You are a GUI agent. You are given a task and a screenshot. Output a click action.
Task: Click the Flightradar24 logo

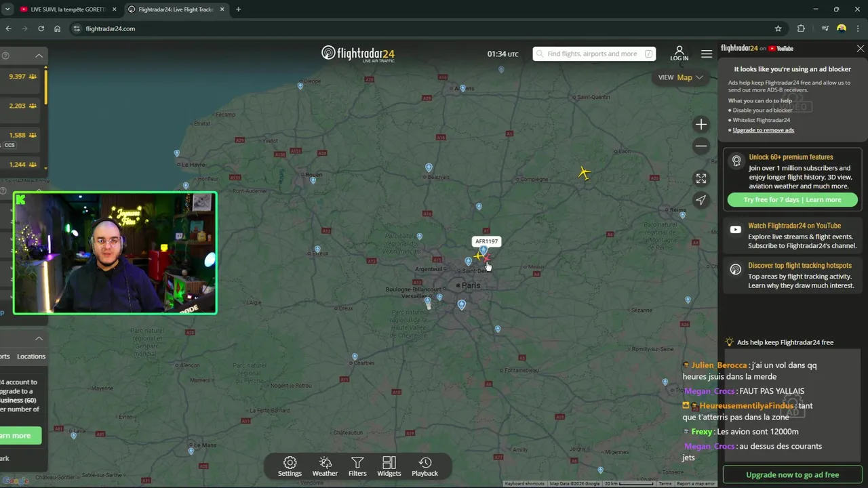click(358, 54)
